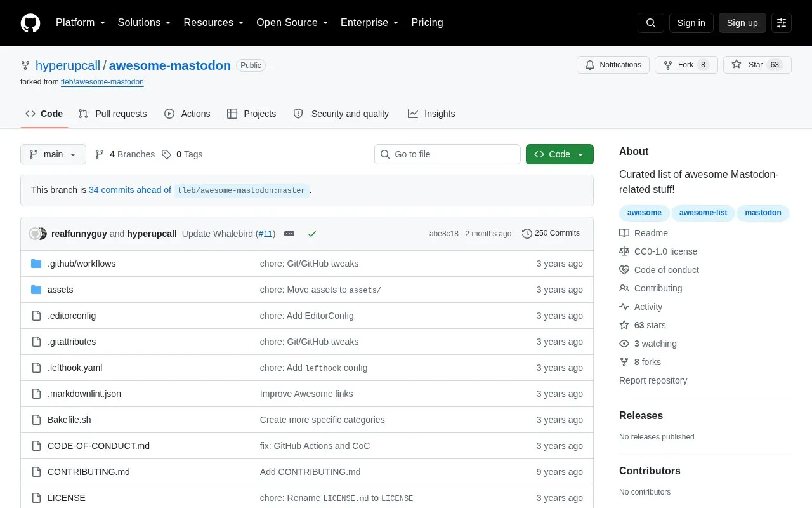The width and height of the screenshot is (812, 508).
Task: Open the GitHub homepage logo
Action: click(30, 23)
